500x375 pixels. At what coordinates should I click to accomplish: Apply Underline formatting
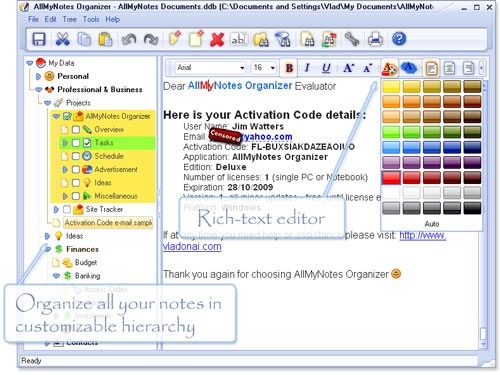click(x=326, y=68)
